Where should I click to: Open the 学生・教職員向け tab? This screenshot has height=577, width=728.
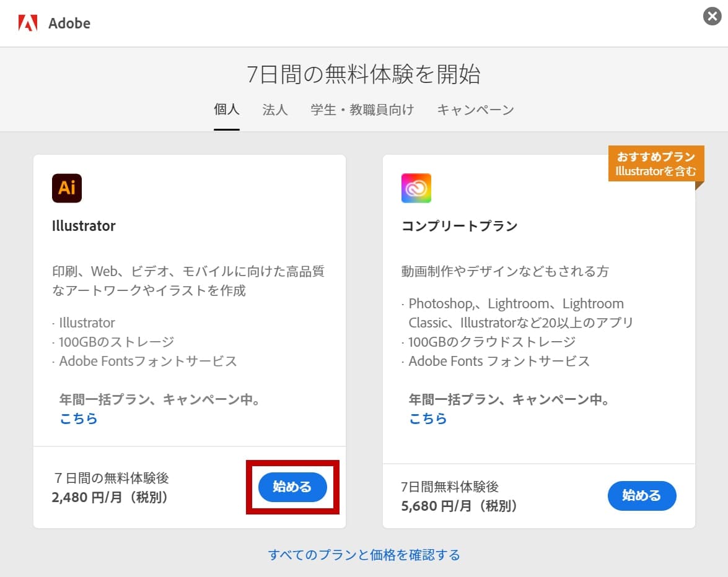[x=362, y=110]
